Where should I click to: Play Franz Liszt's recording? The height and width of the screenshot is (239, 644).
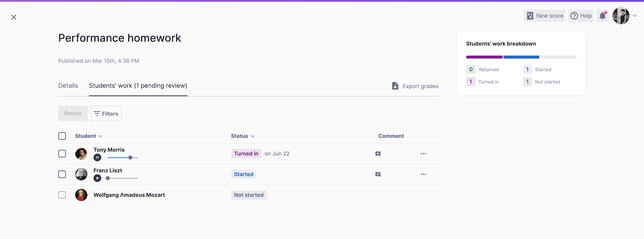97,178
